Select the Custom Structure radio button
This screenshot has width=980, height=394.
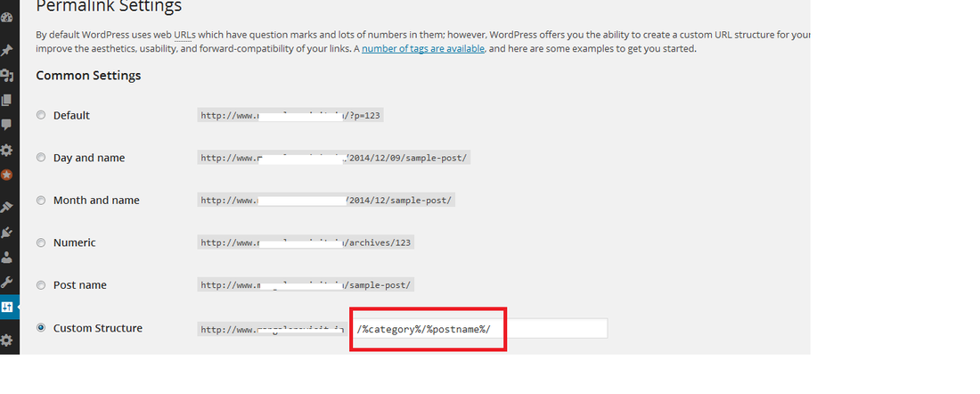(x=41, y=328)
